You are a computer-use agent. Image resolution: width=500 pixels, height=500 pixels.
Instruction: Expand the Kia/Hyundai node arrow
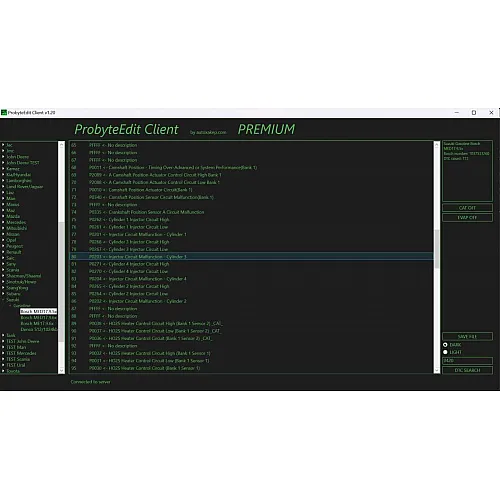3,175
